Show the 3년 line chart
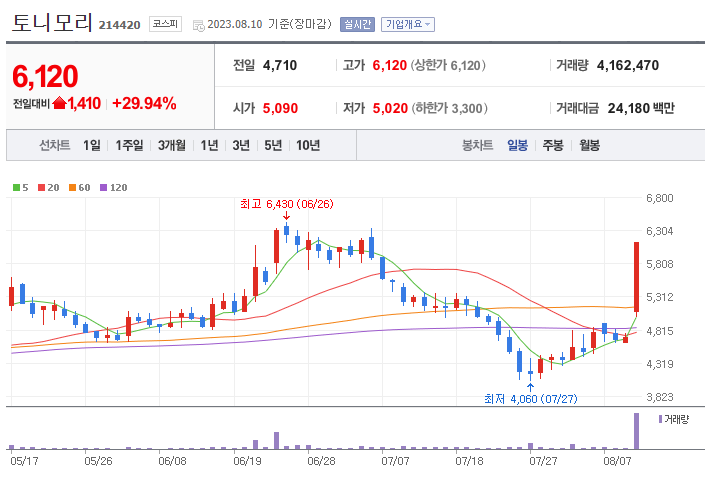705x488 pixels. [241, 145]
